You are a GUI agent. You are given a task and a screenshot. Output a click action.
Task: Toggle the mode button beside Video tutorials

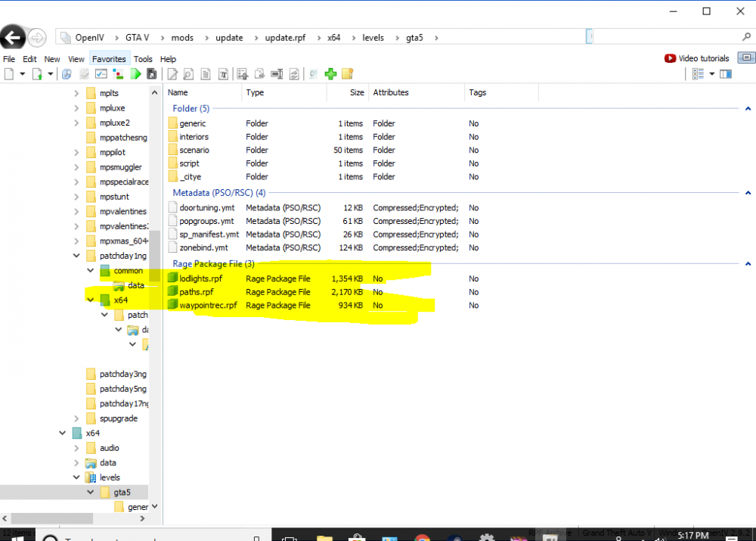[x=745, y=58]
